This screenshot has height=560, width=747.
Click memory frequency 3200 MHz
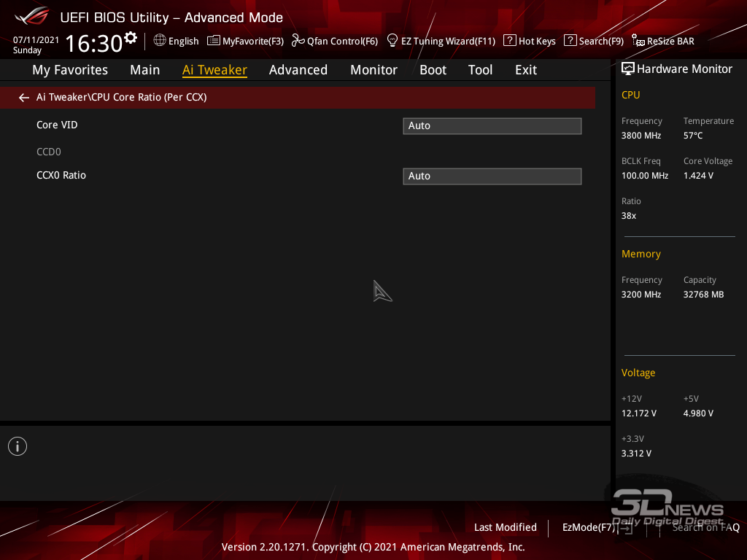point(641,295)
